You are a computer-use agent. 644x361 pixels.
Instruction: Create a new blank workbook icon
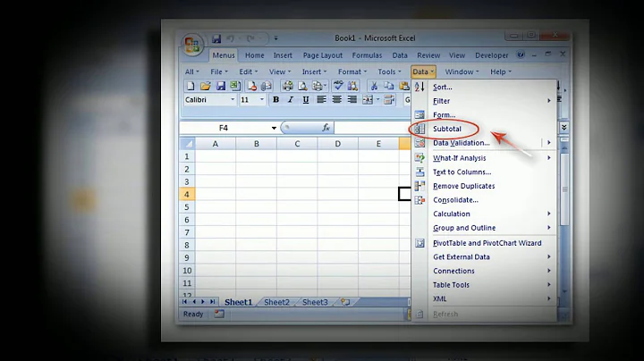coord(191,86)
